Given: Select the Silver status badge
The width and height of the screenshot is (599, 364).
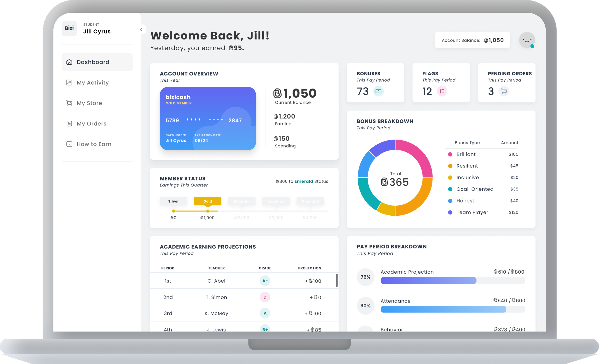Looking at the screenshot, I should (173, 201).
